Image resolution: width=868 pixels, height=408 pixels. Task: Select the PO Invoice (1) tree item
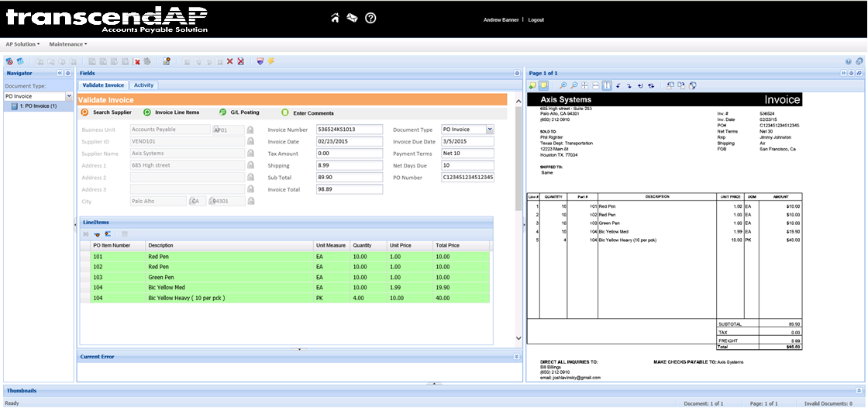(37, 105)
